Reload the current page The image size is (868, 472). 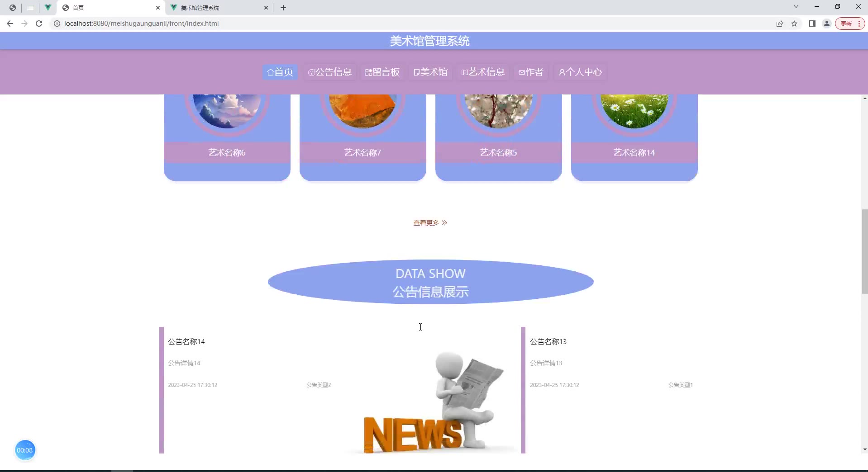coord(39,24)
